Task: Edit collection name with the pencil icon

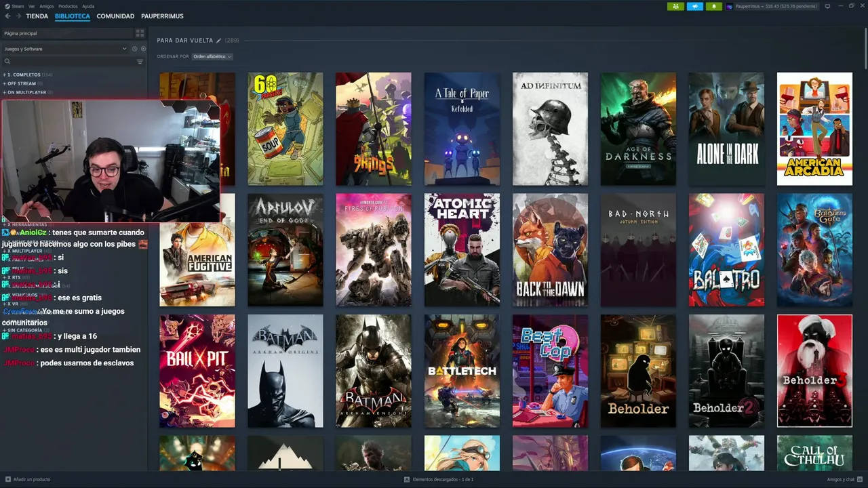Action: coord(218,41)
